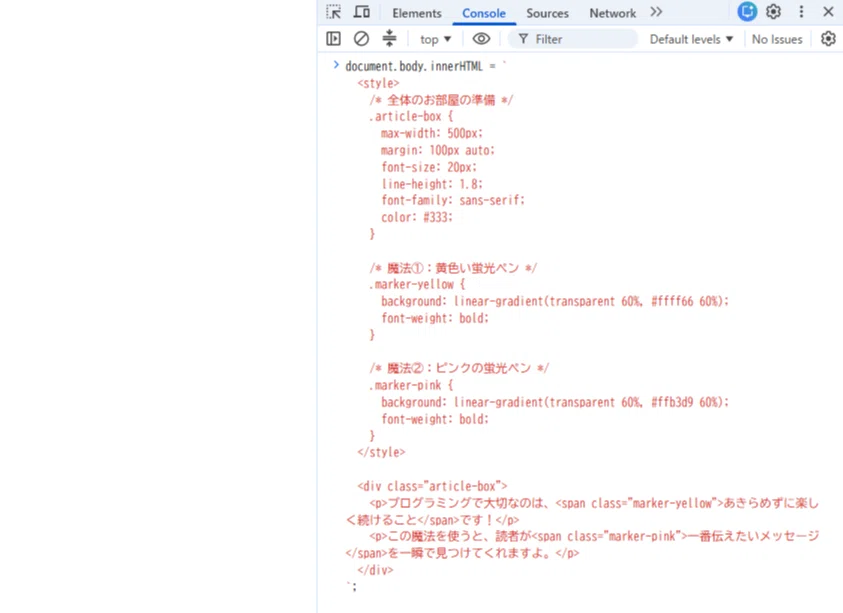Image resolution: width=843 pixels, height=613 pixels.
Task: Toggle the device toolbar icon
Action: 361,12
